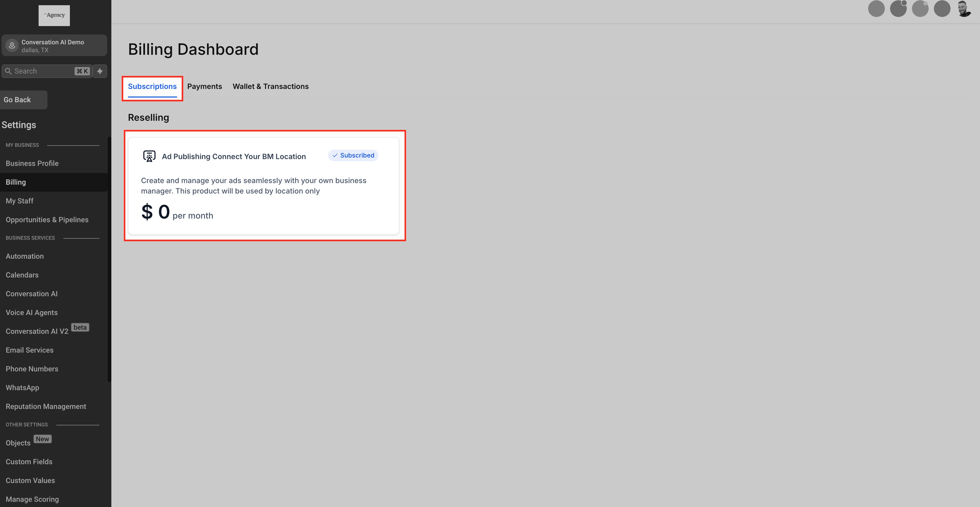980x507 pixels.
Task: Click the location pin icon beside Conversation AI Demo
Action: (12, 46)
